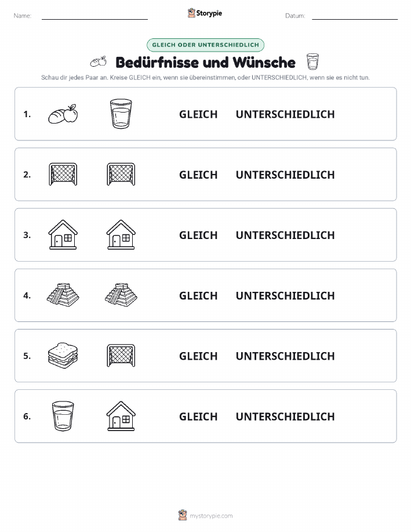Click the bread and apple icon in row 1
The width and height of the screenshot is (411, 532).
(63, 114)
